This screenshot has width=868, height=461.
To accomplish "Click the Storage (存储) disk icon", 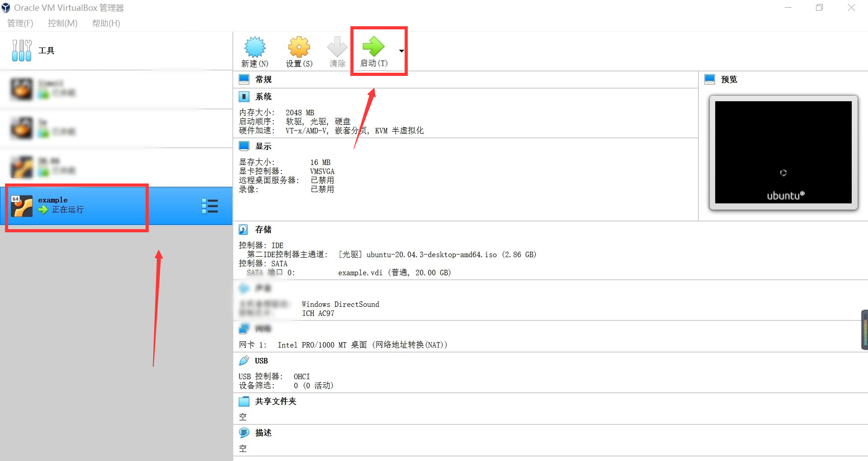I will click(243, 230).
